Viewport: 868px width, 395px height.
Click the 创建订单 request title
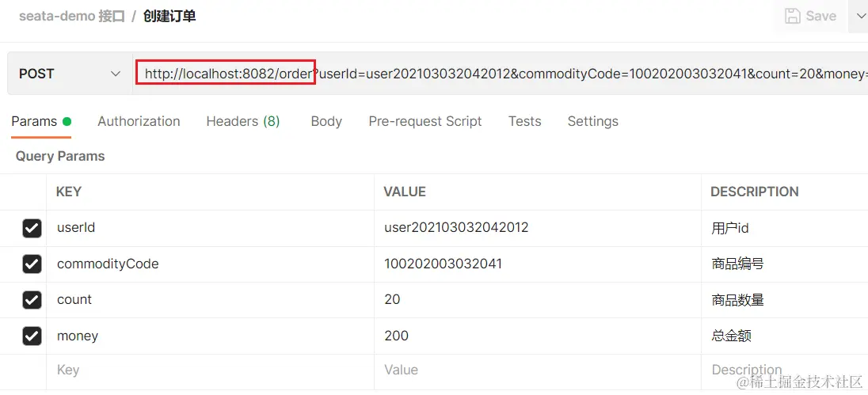[x=169, y=16]
